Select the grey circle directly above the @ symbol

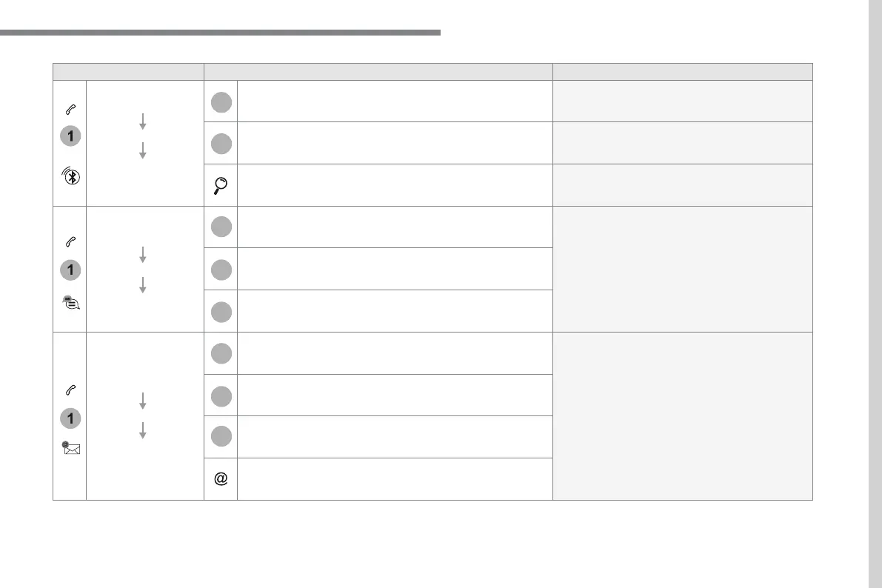click(221, 437)
